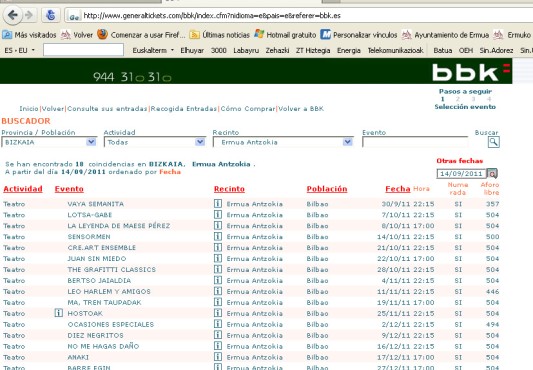Sort by the Fecha column header
The width and height of the screenshot is (533, 370).
pyautogui.click(x=398, y=189)
